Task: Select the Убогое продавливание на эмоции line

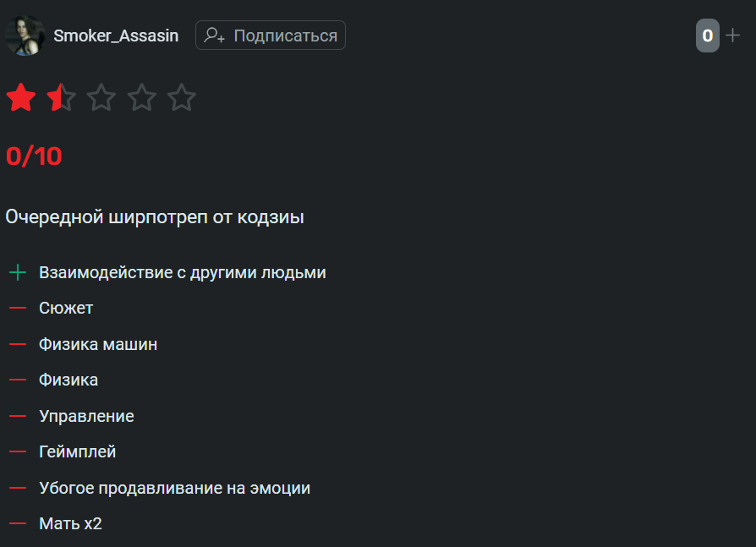Action: point(174,488)
